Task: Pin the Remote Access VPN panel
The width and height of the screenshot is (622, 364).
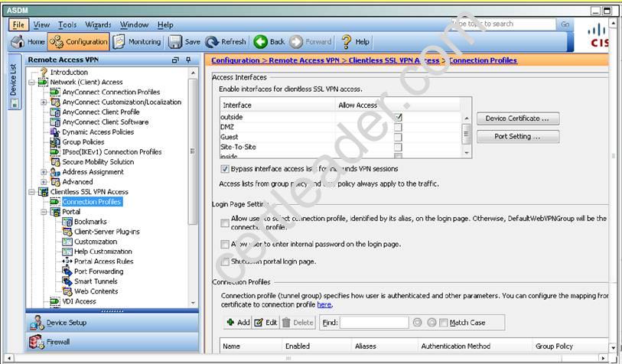Action: [x=188, y=60]
